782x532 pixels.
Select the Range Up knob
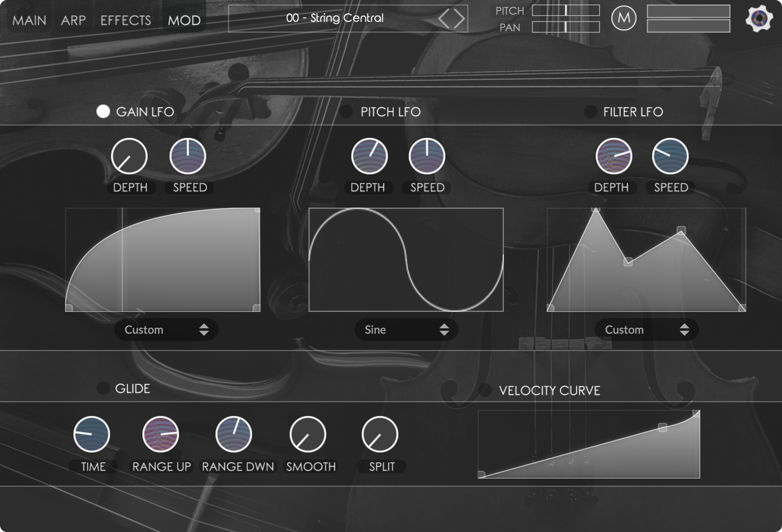coord(160,434)
